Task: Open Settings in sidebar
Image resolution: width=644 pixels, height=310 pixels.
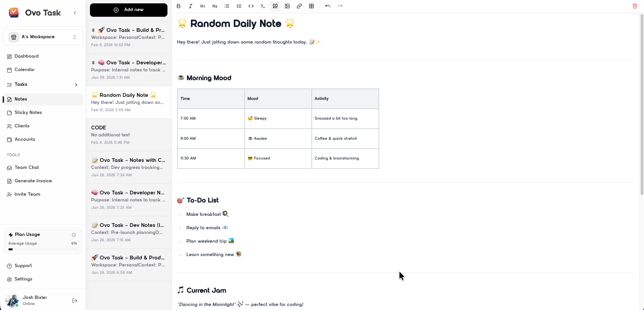Action: click(x=43, y=279)
